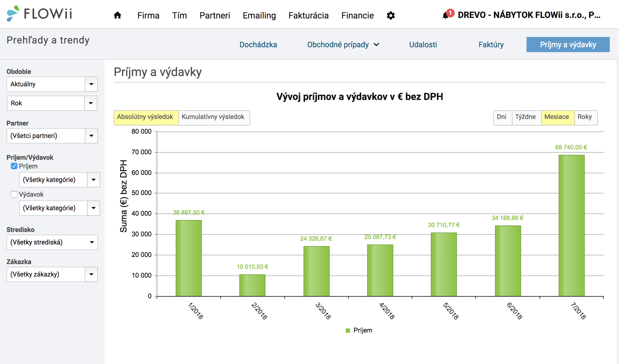Click the 5/2018 bar in chart
This screenshot has width=619, height=364.
tap(444, 264)
